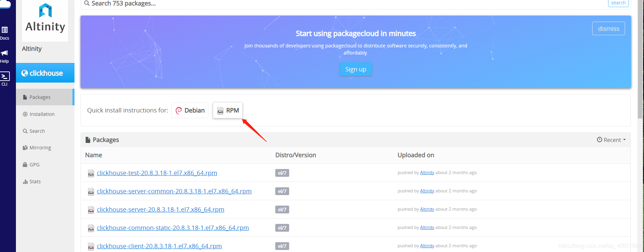
Task: Open Altinity uploader link in clickhouse-server-20.8.3.18 row
Action: (x=427, y=209)
